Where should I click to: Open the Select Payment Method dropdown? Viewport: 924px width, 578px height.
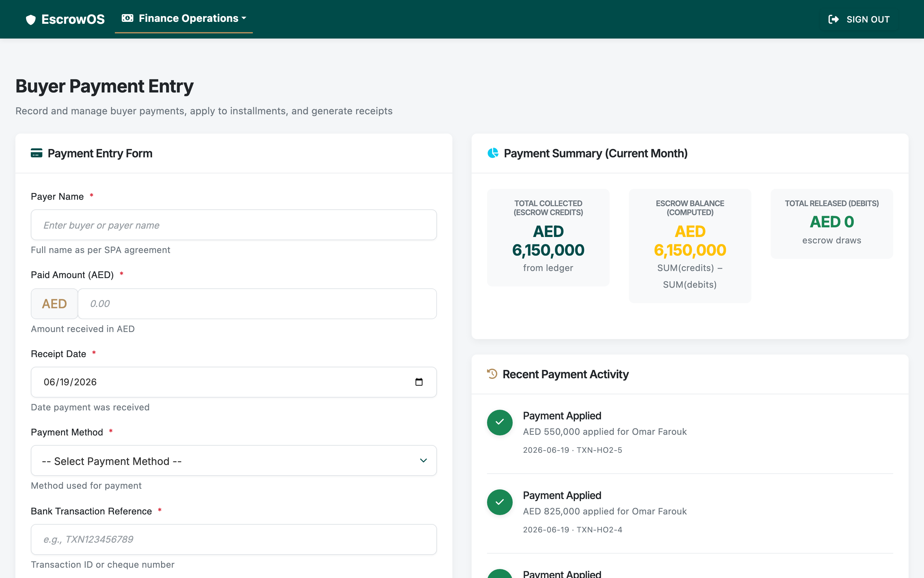[x=234, y=461]
